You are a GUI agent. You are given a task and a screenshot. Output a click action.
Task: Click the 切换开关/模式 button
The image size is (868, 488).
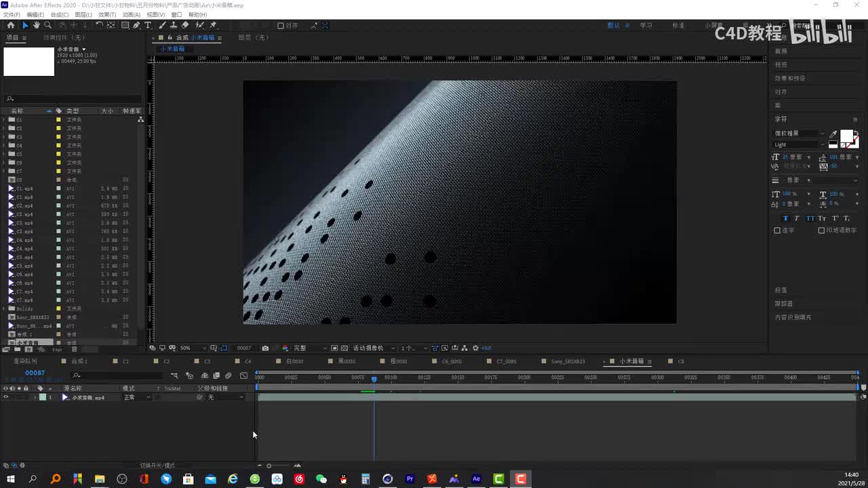click(157, 466)
